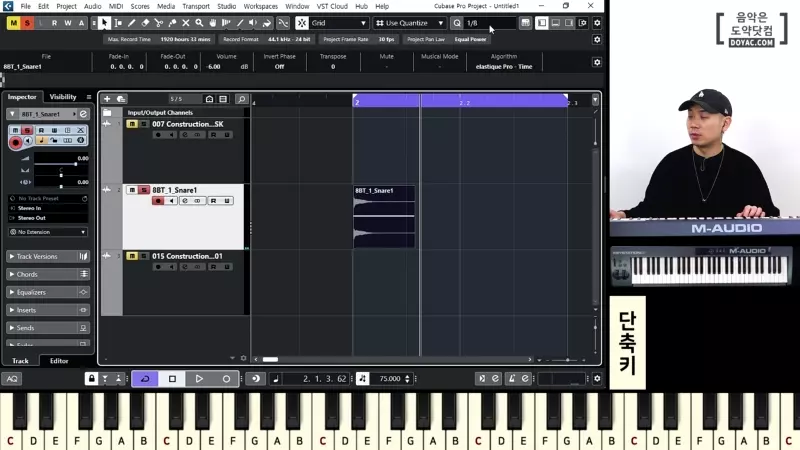
Task: Select the Erase tool
Action: [145, 23]
